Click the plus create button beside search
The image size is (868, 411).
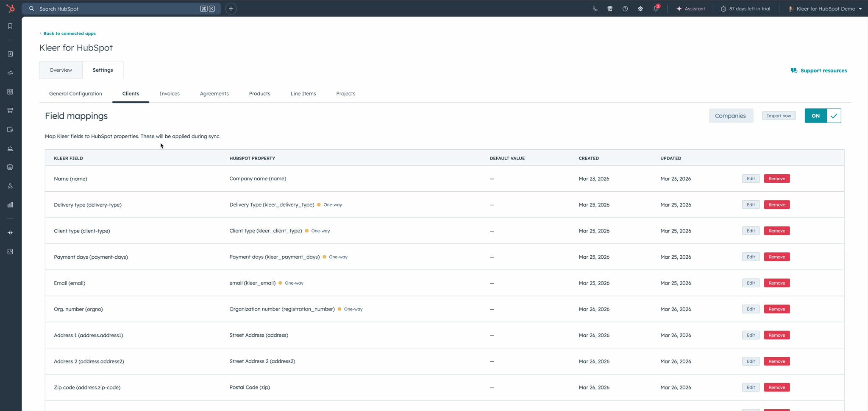[231, 8]
